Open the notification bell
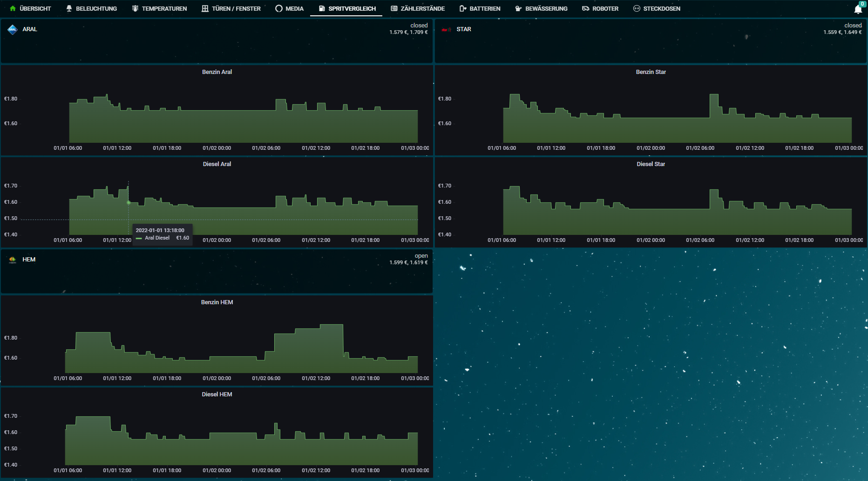Viewport: 868px width, 481px height. point(858,9)
